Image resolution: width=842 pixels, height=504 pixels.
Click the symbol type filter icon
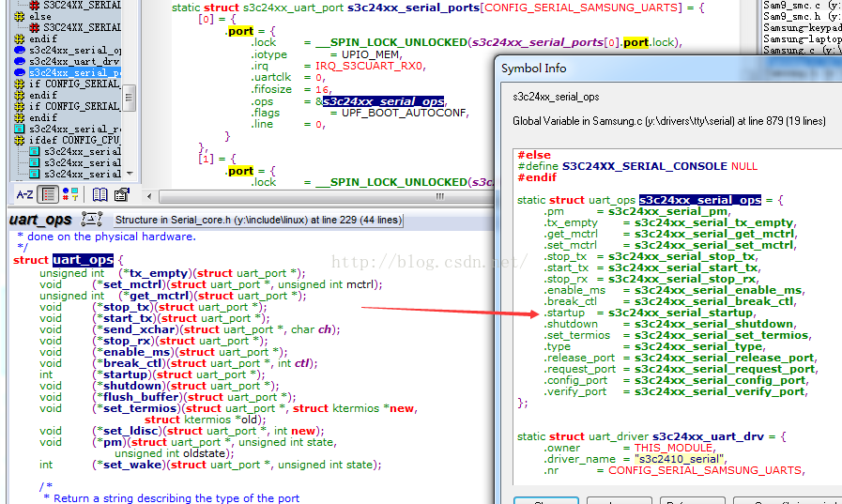(x=70, y=194)
